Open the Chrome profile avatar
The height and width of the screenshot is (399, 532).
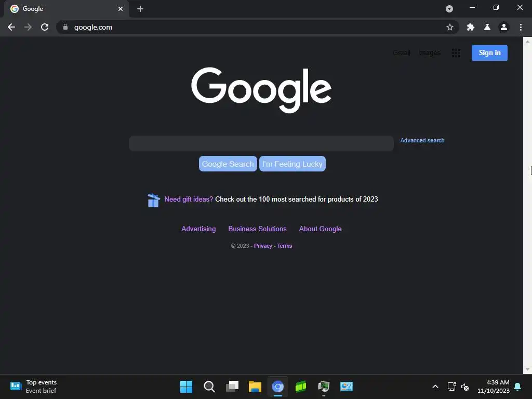point(504,27)
